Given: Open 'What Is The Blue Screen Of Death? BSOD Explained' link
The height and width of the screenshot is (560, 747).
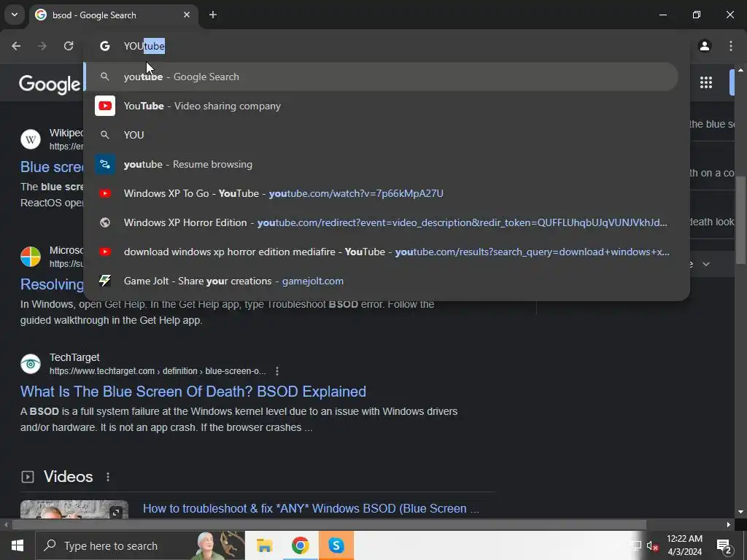Looking at the screenshot, I should 193,392.
